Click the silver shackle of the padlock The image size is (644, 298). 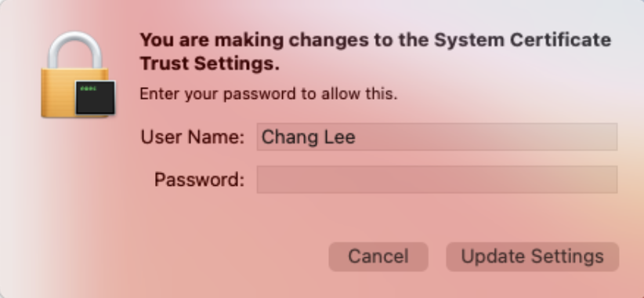pos(74,50)
